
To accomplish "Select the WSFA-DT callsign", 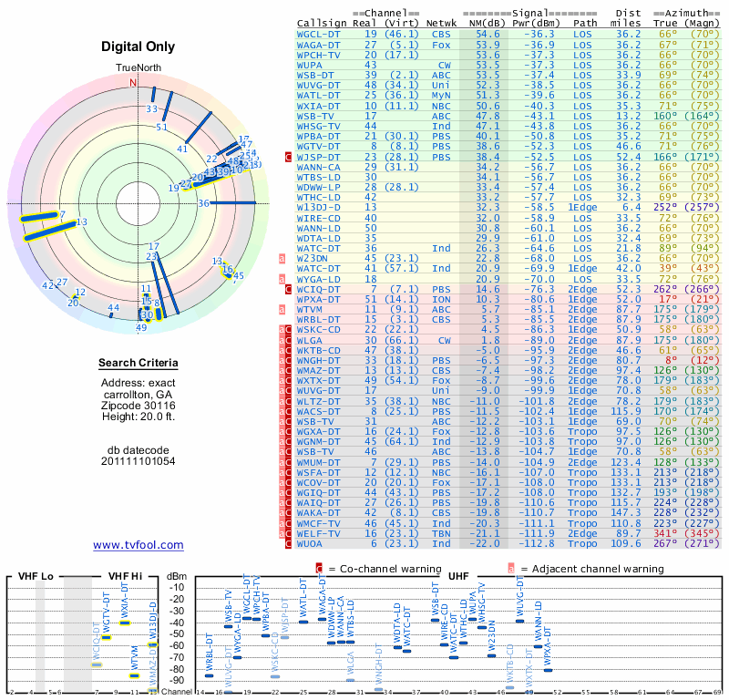I will [x=318, y=472].
